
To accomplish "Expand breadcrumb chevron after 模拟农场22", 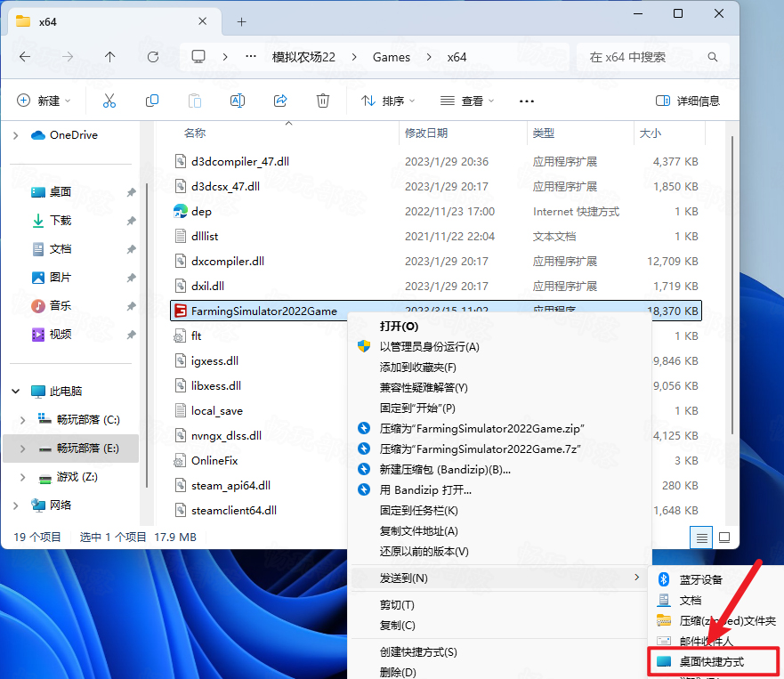I will (x=354, y=57).
